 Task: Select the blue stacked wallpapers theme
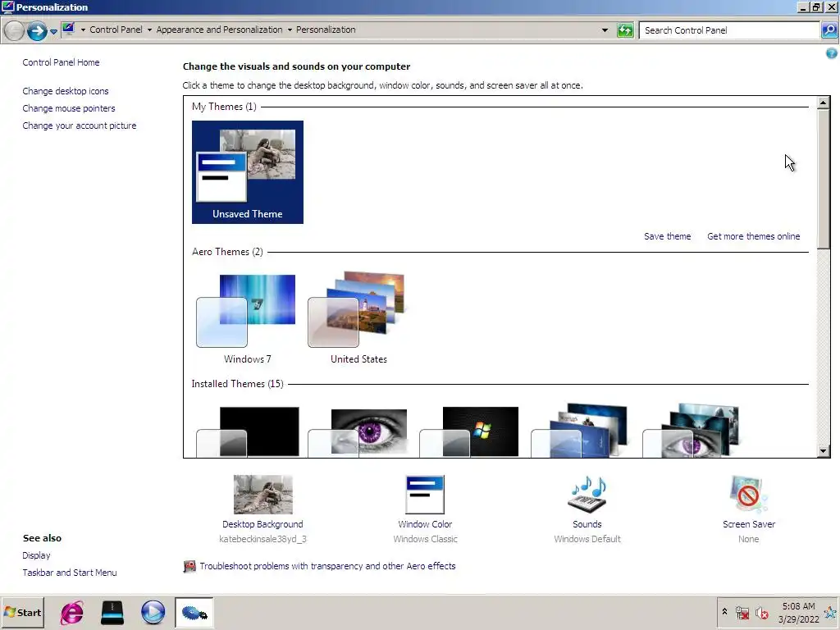click(x=580, y=430)
